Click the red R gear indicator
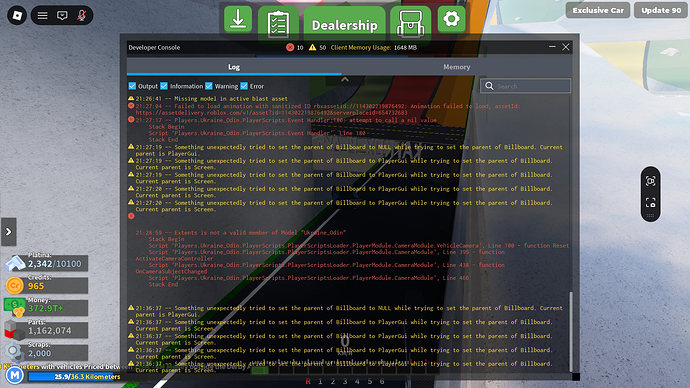The width and height of the screenshot is (690, 388). click(x=308, y=381)
